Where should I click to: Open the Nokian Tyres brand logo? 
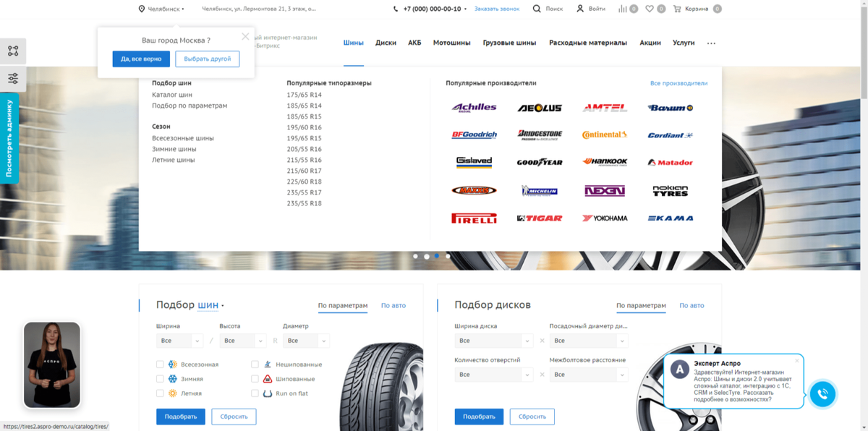671,191
